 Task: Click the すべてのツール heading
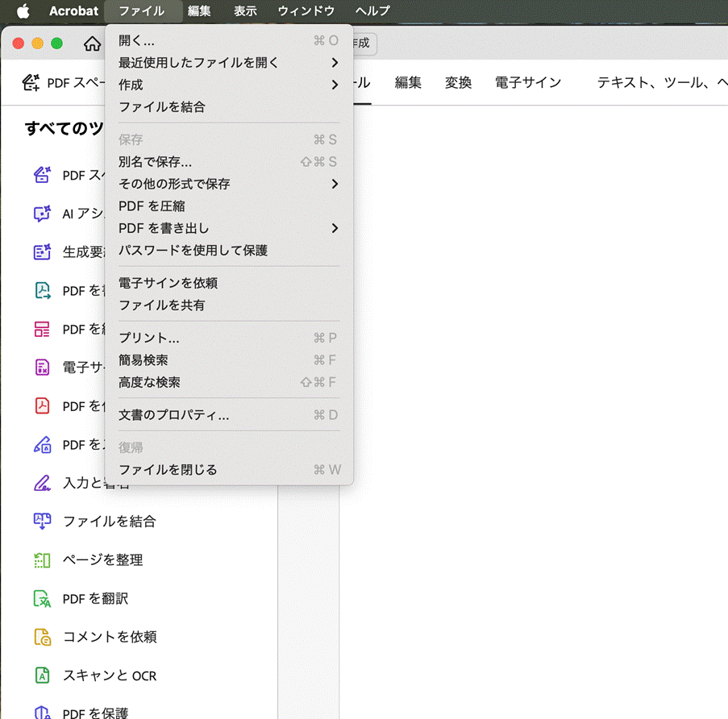click(x=64, y=128)
